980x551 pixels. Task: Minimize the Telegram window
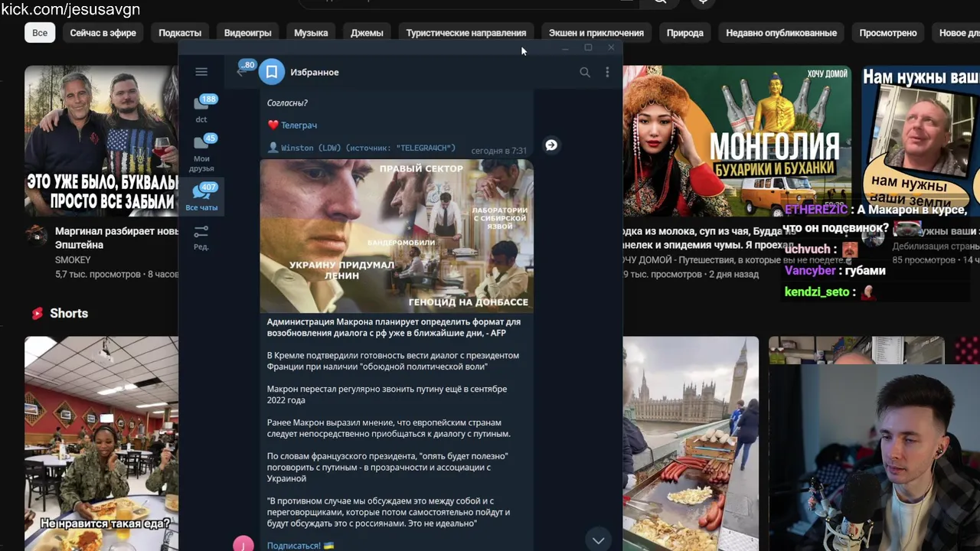[x=565, y=48]
